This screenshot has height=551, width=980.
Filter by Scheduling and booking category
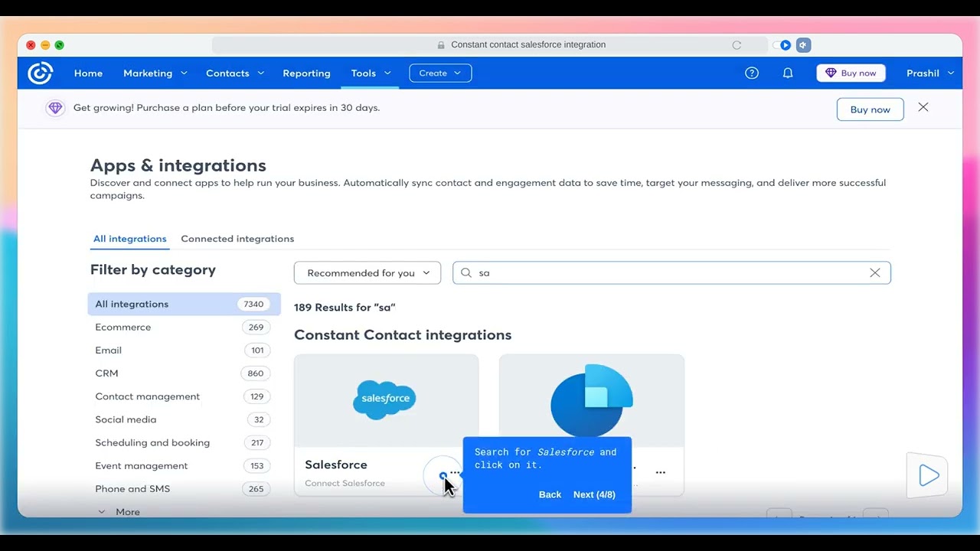[x=184, y=442]
